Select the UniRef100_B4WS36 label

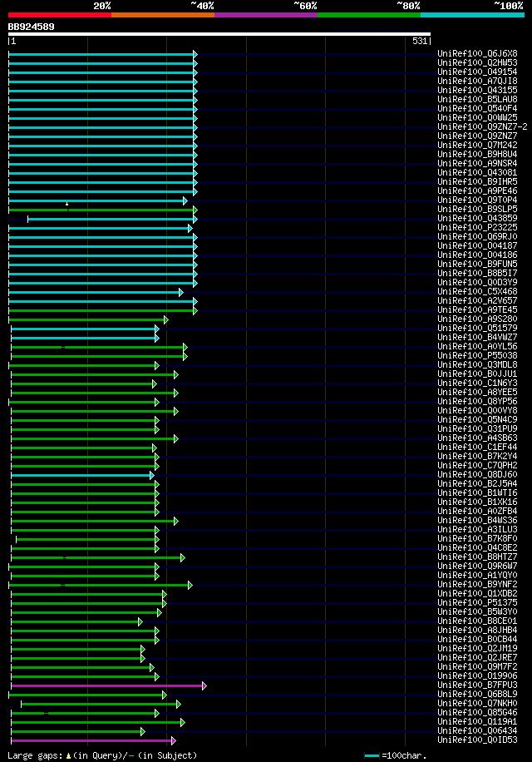tap(477, 521)
